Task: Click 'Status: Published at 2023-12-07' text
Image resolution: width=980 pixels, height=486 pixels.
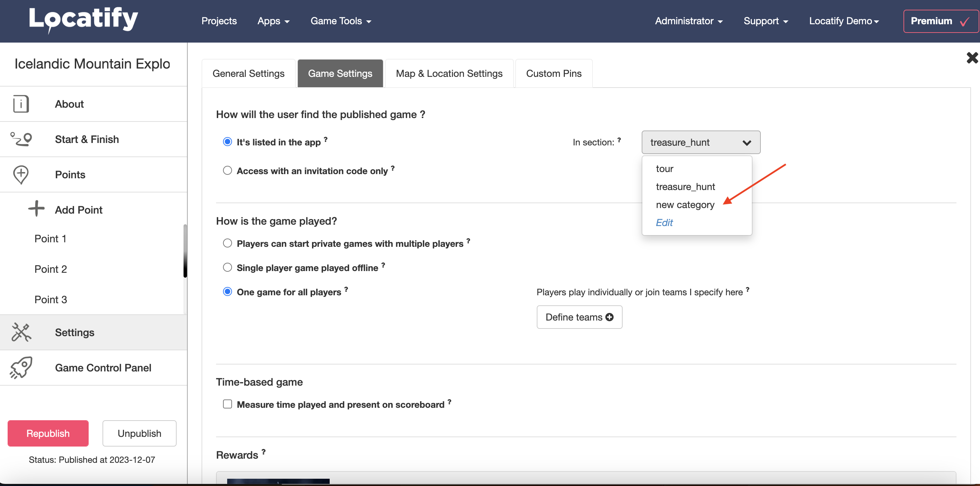Action: point(92,459)
